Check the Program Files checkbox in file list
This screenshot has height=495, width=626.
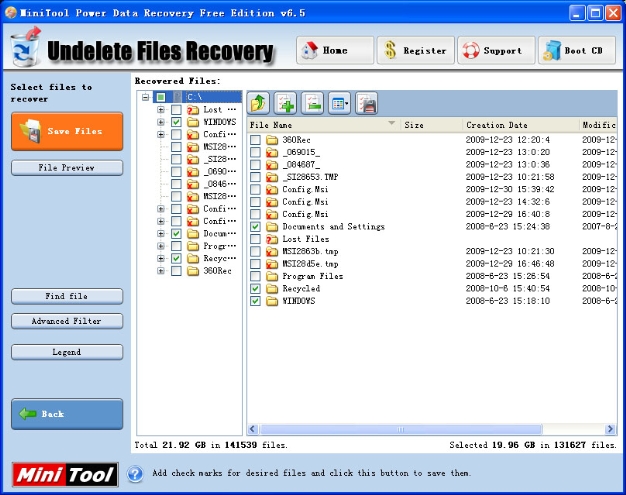coord(256,276)
